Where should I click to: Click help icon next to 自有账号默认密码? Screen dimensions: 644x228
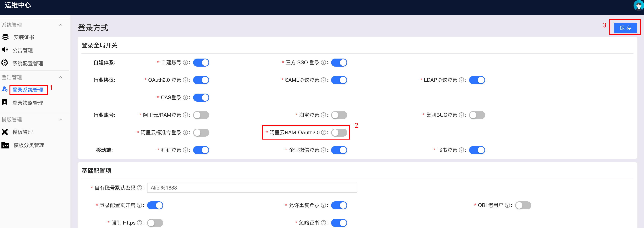[139, 188]
